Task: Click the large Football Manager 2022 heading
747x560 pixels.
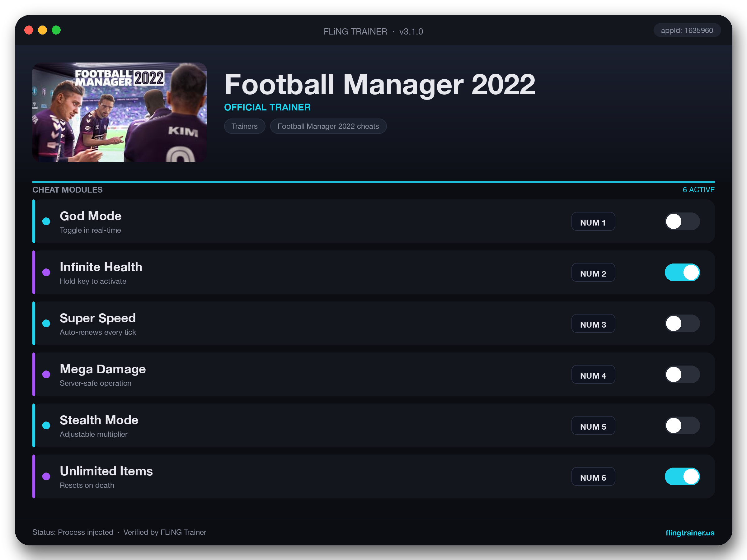Action: [x=380, y=84]
